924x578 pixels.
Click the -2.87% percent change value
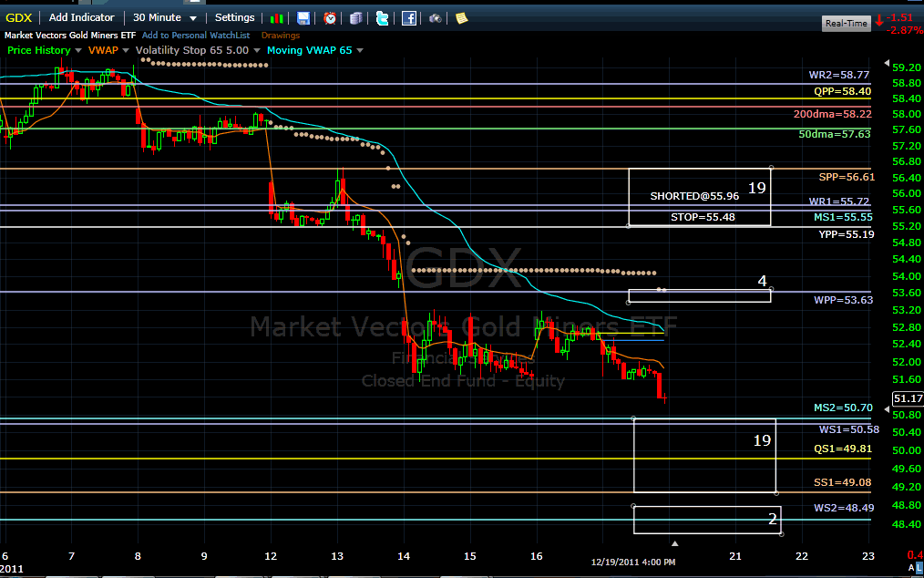(x=904, y=30)
